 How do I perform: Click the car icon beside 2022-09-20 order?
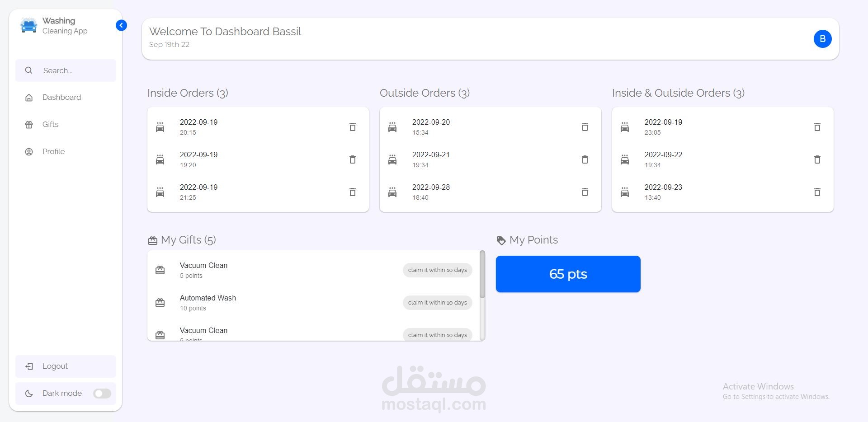[392, 127]
